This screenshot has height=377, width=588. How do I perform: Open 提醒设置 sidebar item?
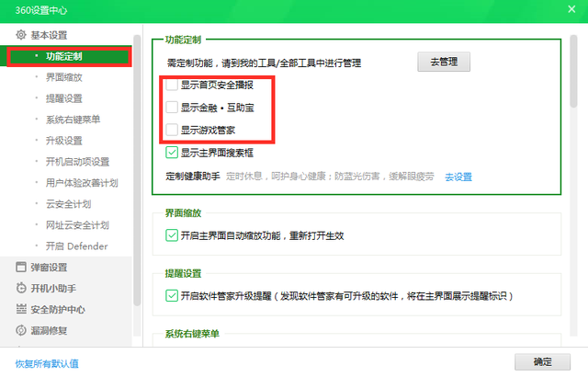[x=63, y=98]
